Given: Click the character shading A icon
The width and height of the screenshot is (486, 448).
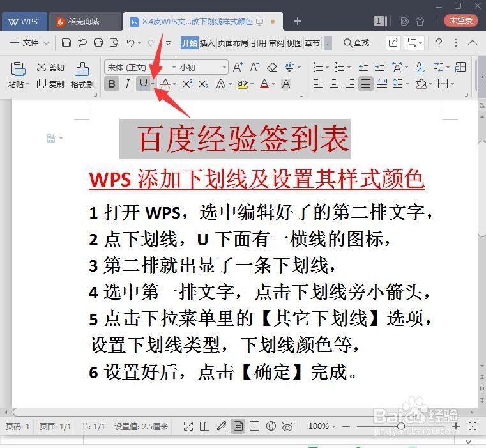Looking at the screenshot, I should pos(286,84).
